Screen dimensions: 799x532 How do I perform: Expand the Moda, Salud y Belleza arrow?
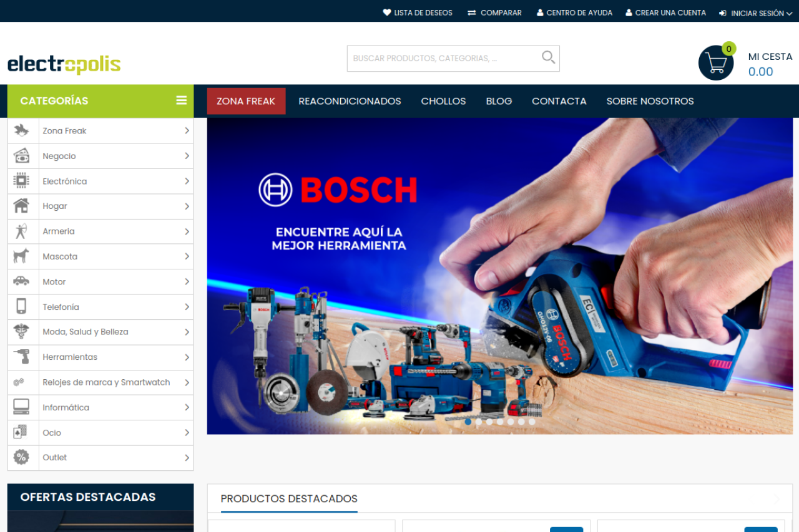point(187,332)
